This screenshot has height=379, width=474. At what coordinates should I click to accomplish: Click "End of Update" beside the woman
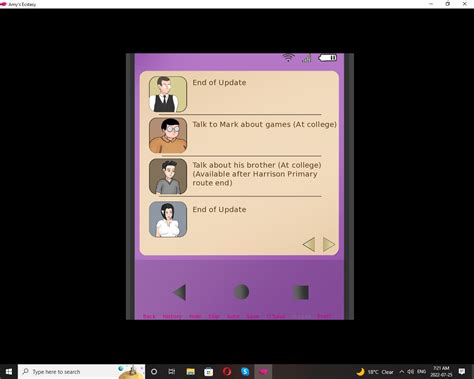[219, 209]
